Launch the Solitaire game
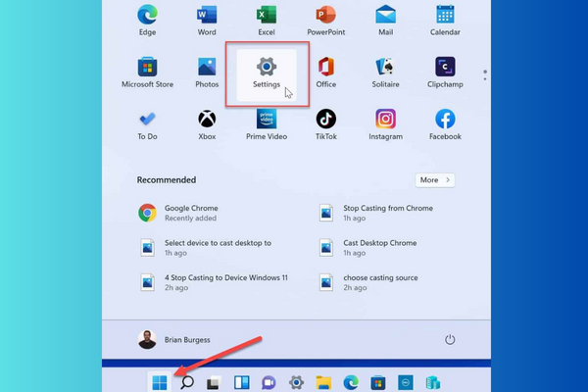 (385, 73)
